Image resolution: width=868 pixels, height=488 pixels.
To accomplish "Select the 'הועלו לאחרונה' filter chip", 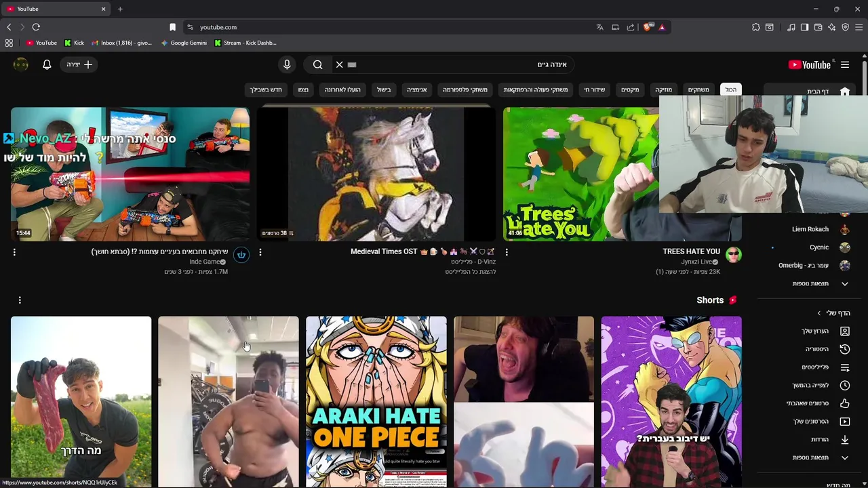I will pos(342,89).
